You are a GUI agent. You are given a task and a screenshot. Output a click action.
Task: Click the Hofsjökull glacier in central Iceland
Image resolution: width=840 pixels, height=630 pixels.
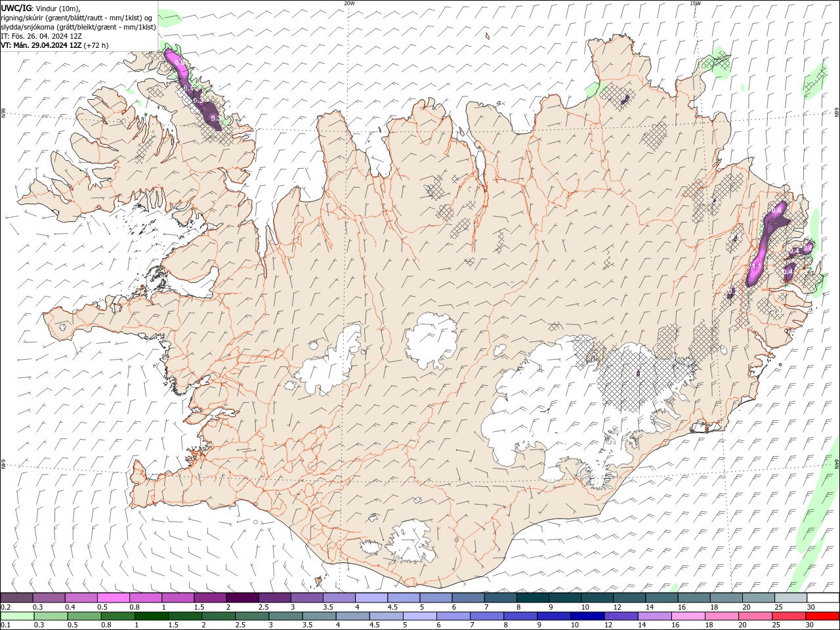click(x=431, y=341)
